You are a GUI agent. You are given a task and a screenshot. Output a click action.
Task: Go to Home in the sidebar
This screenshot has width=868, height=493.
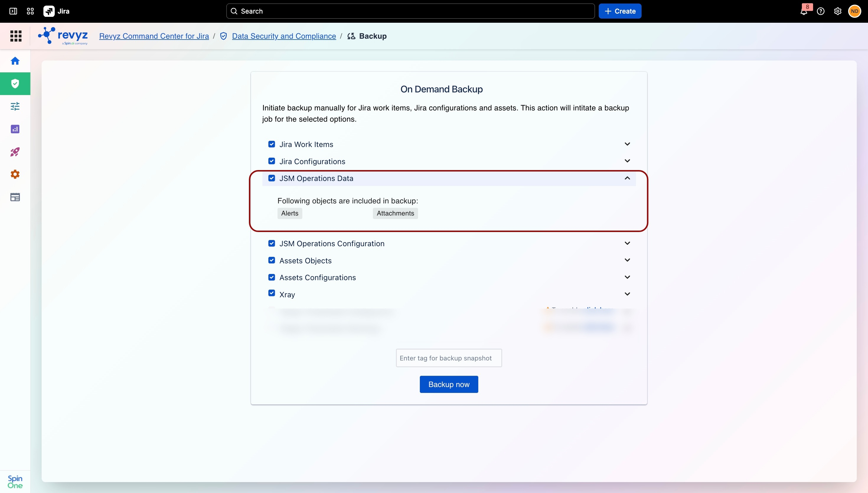tap(15, 61)
